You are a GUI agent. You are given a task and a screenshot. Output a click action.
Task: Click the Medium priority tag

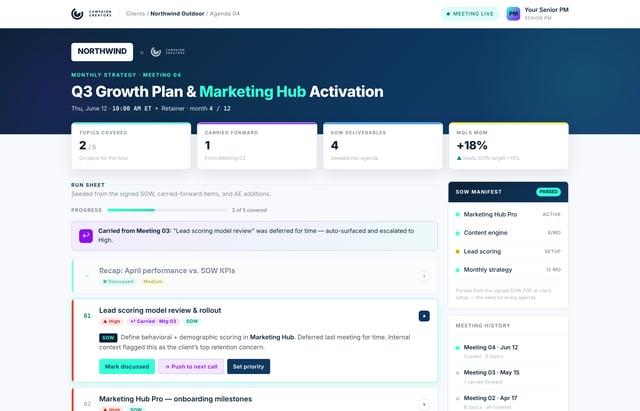pyautogui.click(x=153, y=282)
